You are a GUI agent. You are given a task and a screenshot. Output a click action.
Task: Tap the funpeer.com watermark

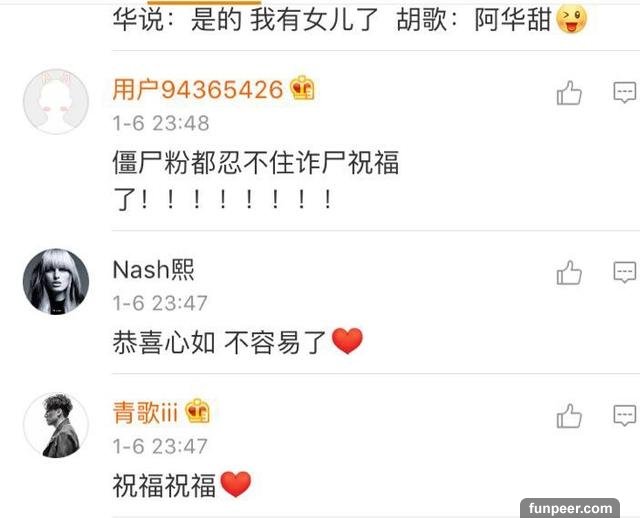coord(570,509)
